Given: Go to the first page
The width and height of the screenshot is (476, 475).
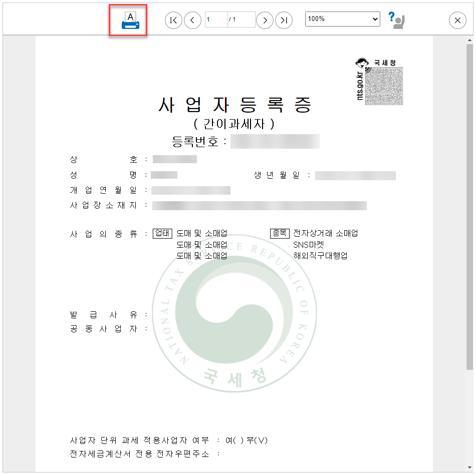Looking at the screenshot, I should click(173, 21).
